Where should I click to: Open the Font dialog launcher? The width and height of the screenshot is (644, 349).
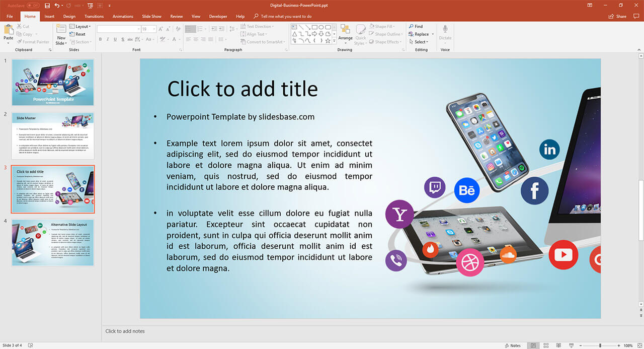(x=180, y=50)
